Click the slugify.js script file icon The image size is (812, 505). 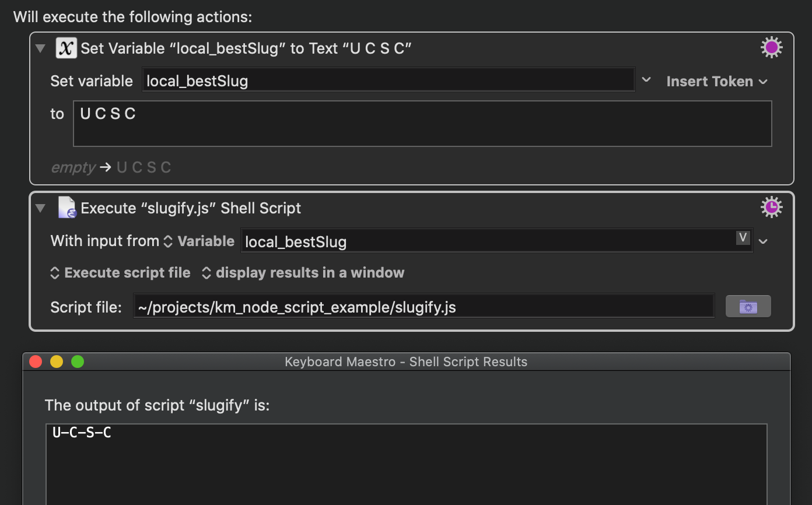tap(67, 208)
